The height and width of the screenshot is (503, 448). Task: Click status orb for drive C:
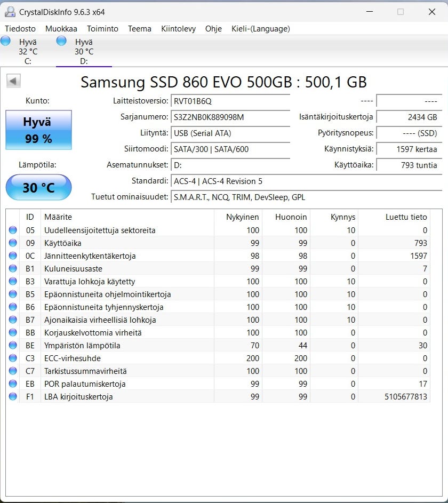click(5, 41)
